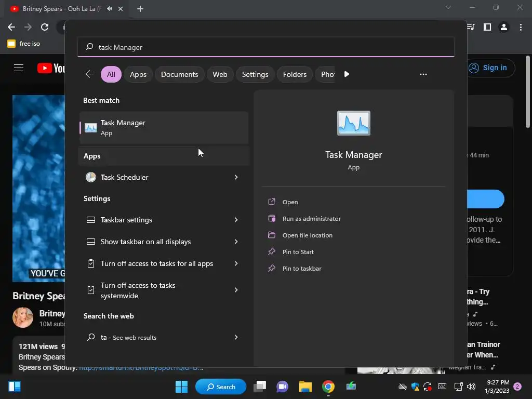
Task: Click the search box with 'task Manager'
Action: [265, 47]
